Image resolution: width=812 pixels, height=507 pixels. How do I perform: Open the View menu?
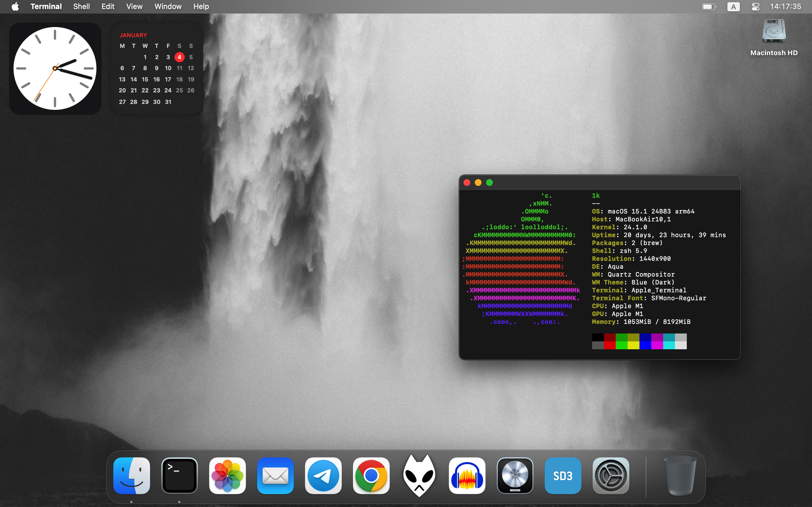tap(134, 7)
